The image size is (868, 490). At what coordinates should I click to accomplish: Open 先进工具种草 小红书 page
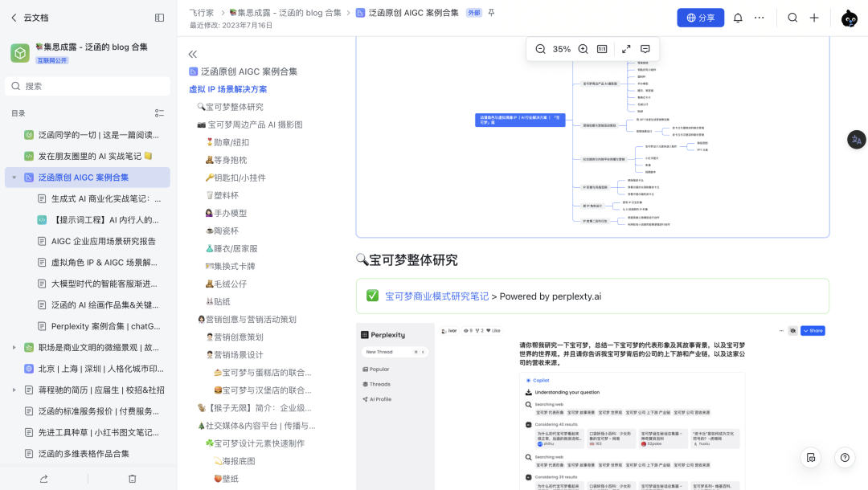[x=98, y=432]
